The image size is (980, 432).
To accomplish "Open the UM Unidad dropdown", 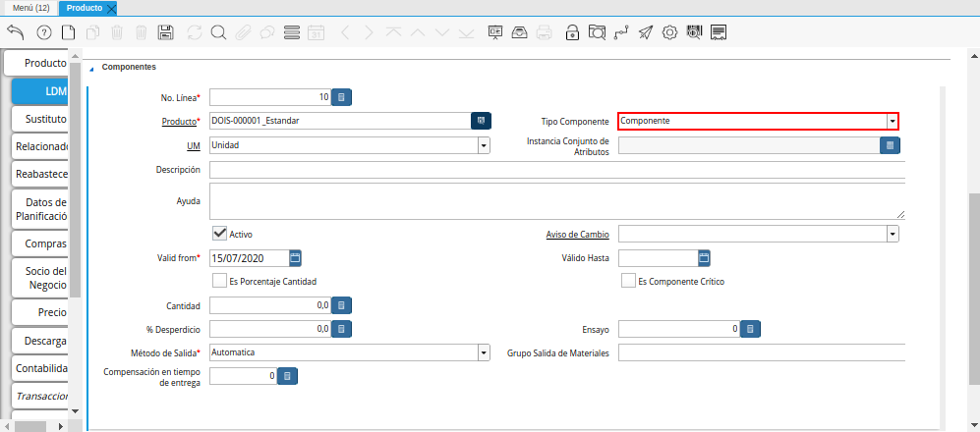I will (484, 145).
